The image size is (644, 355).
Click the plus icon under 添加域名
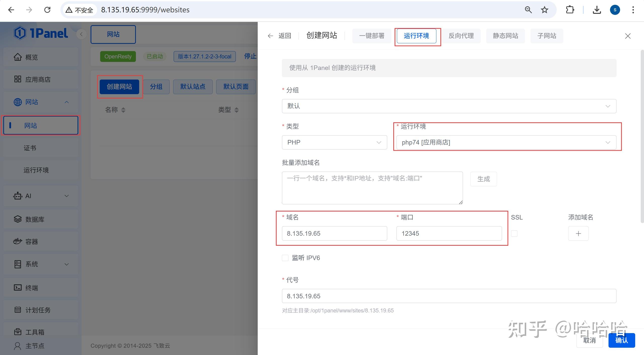pos(578,233)
